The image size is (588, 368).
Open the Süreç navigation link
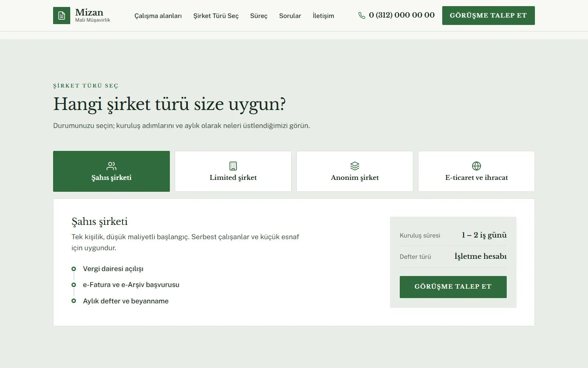259,16
